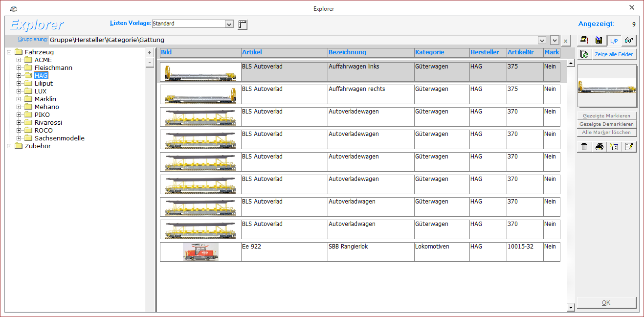Click the second Gruppierung dropdown arrow button
This screenshot has width=644, height=317.
555,41
